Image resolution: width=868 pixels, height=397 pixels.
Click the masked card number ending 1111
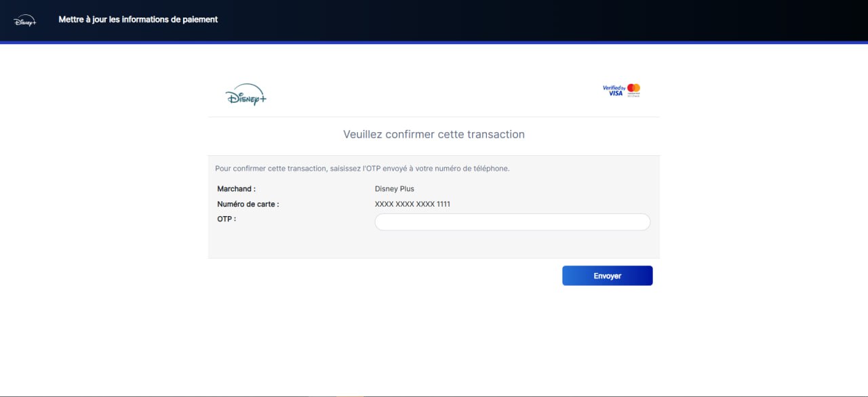[412, 204]
